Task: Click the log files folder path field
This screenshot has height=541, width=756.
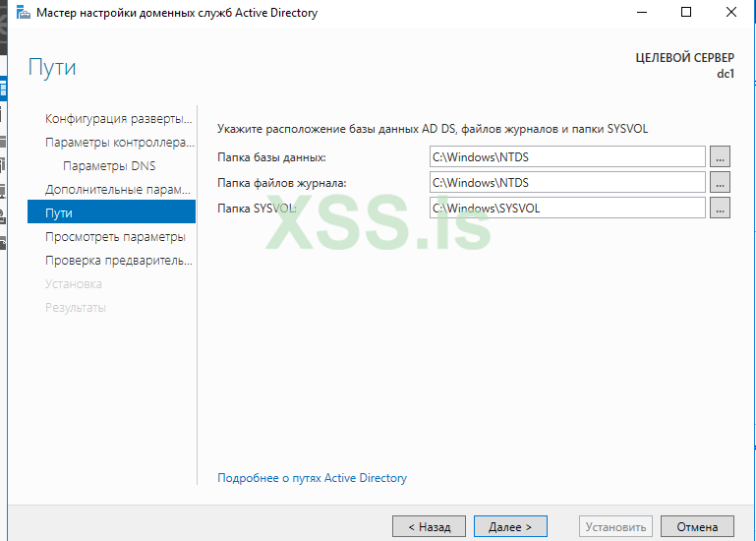Action: [567, 182]
